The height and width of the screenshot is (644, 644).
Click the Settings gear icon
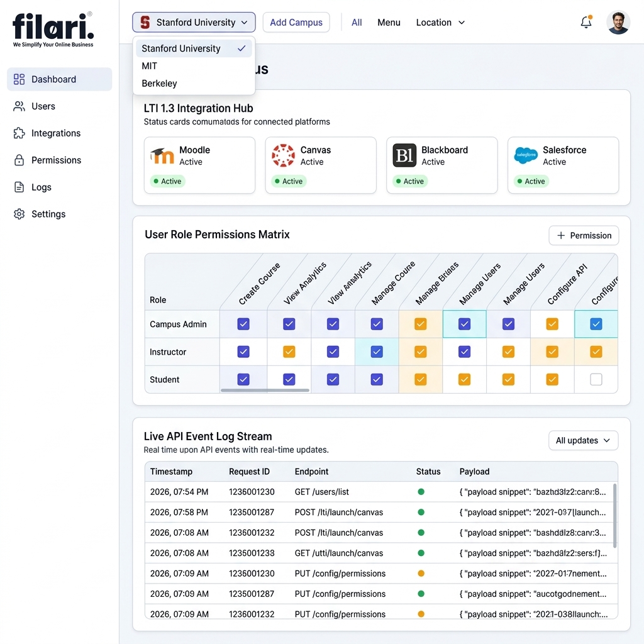tap(19, 214)
